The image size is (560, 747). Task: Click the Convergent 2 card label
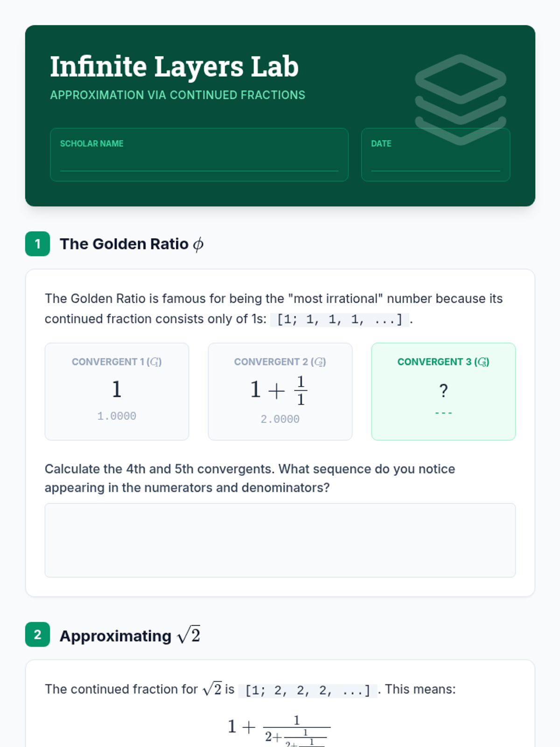click(280, 362)
